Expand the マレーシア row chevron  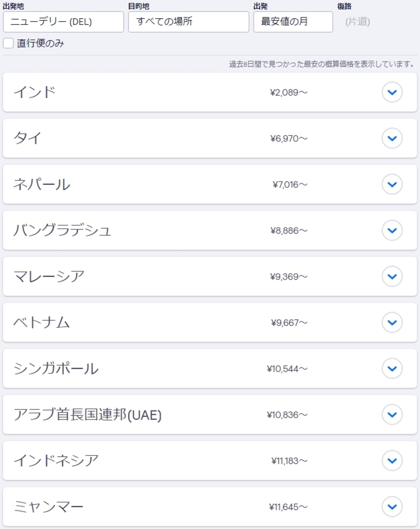pos(392,276)
